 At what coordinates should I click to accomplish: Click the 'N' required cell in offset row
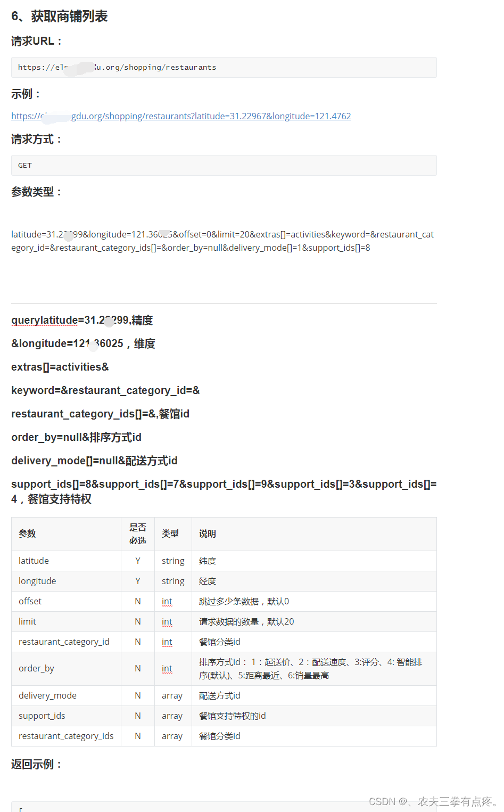tap(138, 601)
